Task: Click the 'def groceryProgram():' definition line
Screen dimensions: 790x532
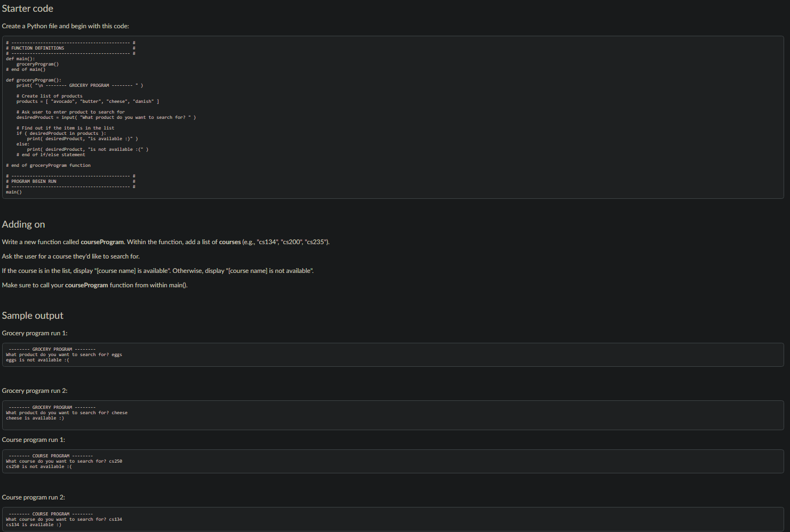Action: (34, 80)
